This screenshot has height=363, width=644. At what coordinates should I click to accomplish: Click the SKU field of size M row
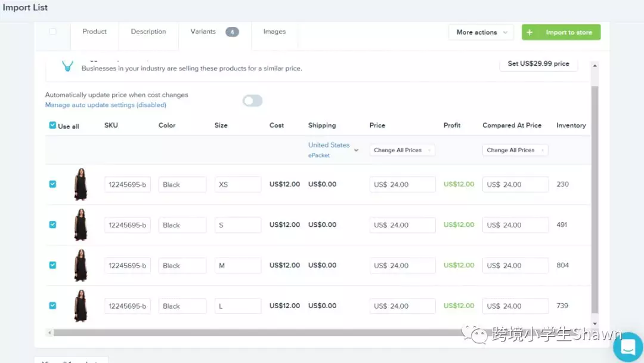pyautogui.click(x=128, y=266)
